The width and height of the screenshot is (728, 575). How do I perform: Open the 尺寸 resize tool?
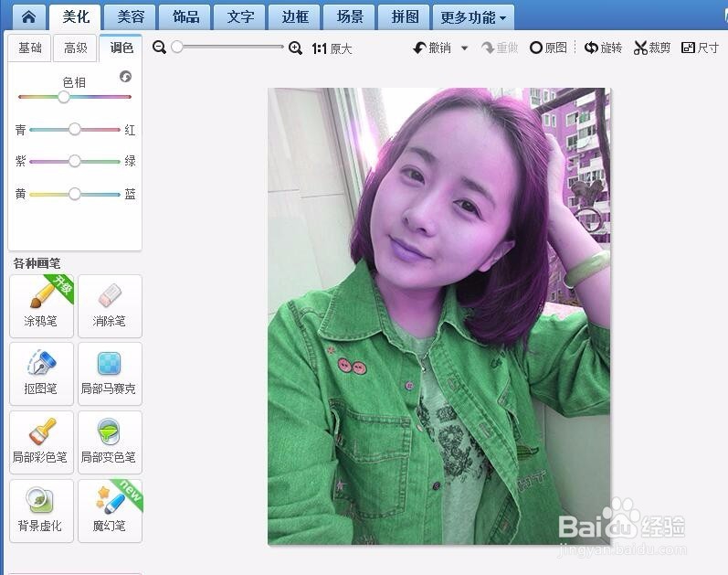pyautogui.click(x=701, y=48)
